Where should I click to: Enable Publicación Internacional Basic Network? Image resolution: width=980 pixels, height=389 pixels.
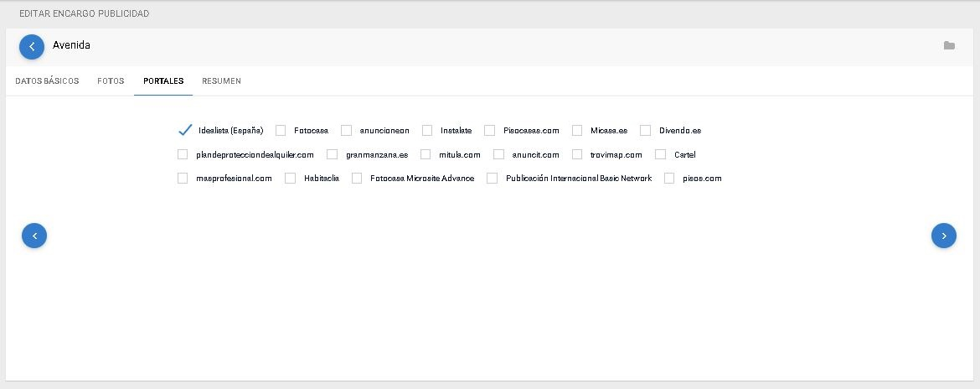click(x=492, y=179)
